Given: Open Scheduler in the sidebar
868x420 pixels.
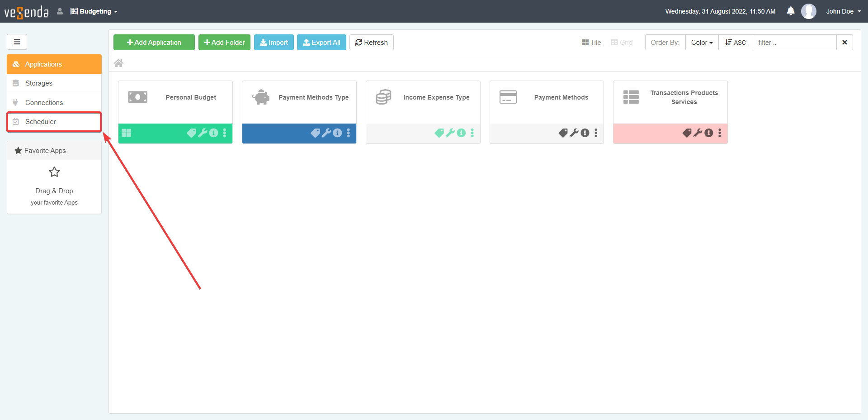Looking at the screenshot, I should (x=41, y=122).
